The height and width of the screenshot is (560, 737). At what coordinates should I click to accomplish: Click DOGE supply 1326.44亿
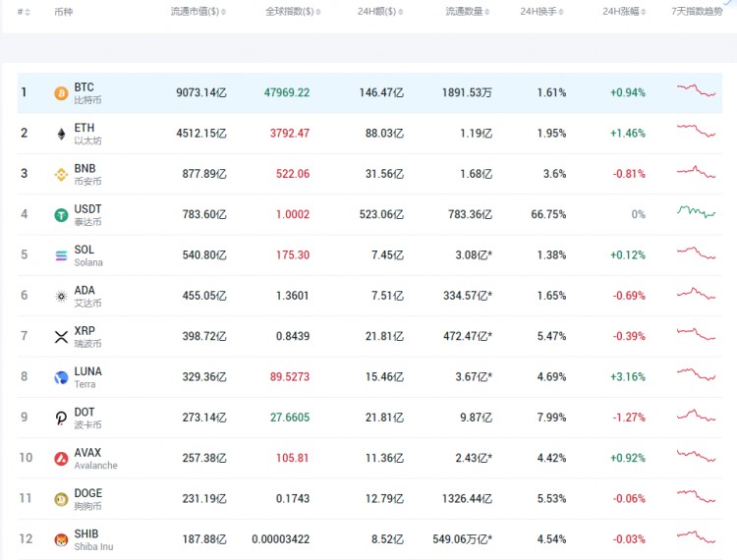(x=467, y=498)
